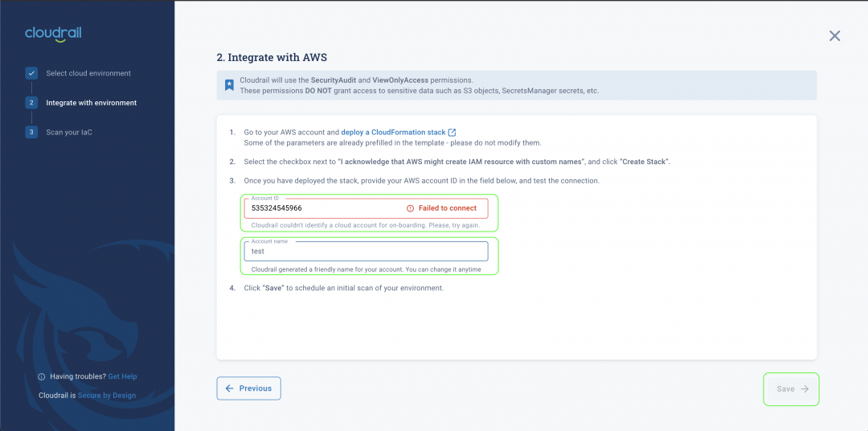
Task: Click the 2. Integrate with AWS heading
Action: [272, 57]
